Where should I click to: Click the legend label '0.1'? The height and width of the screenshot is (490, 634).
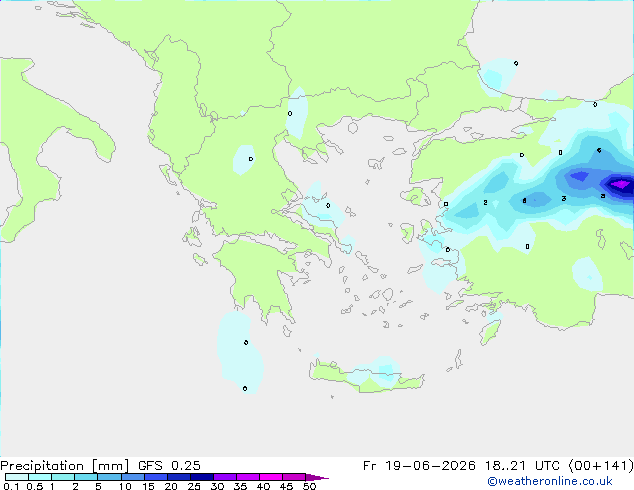tap(11, 486)
